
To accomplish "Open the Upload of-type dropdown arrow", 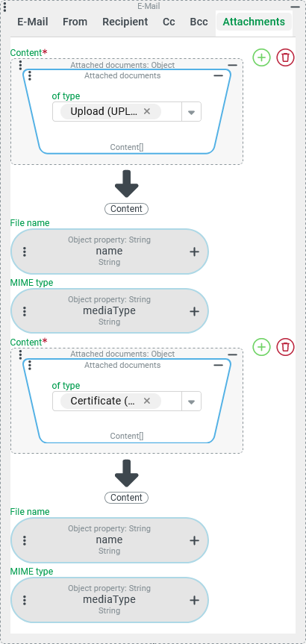I will (x=191, y=112).
